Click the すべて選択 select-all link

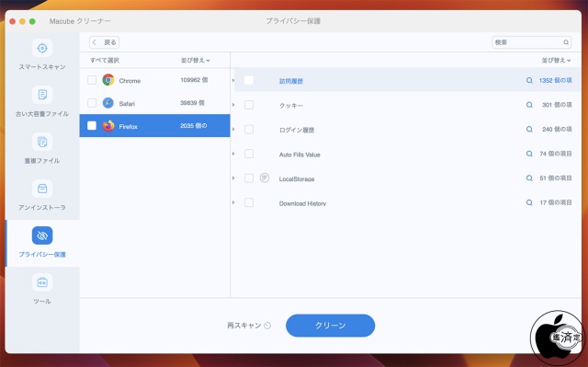coord(105,61)
